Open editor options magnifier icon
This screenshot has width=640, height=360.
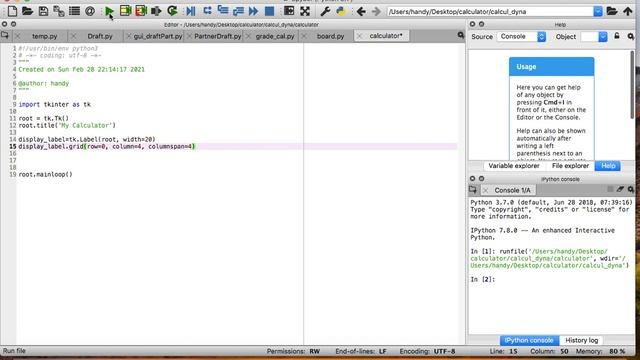[460, 36]
